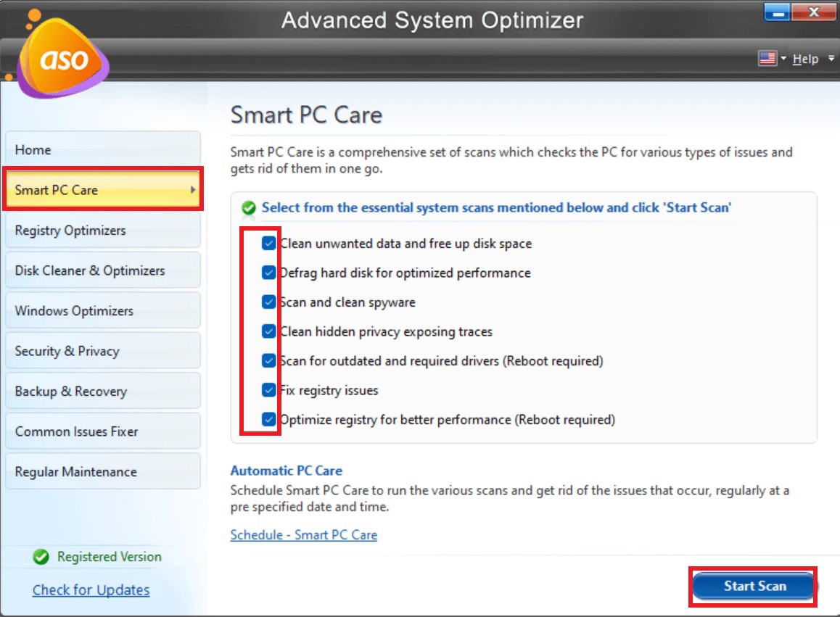Disable Defrag hard disk for optimized performance
The image size is (840, 617).
(x=268, y=273)
